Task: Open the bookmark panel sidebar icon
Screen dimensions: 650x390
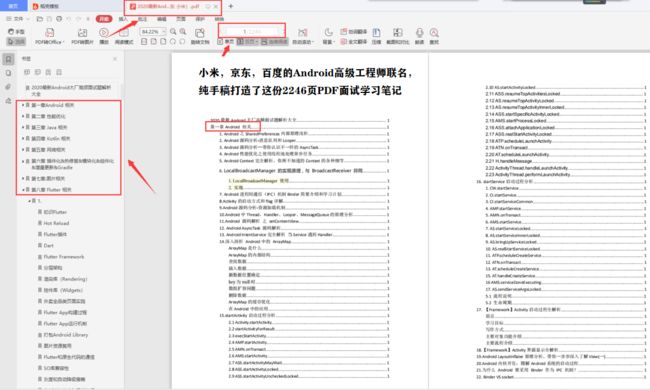Action: (x=8, y=59)
